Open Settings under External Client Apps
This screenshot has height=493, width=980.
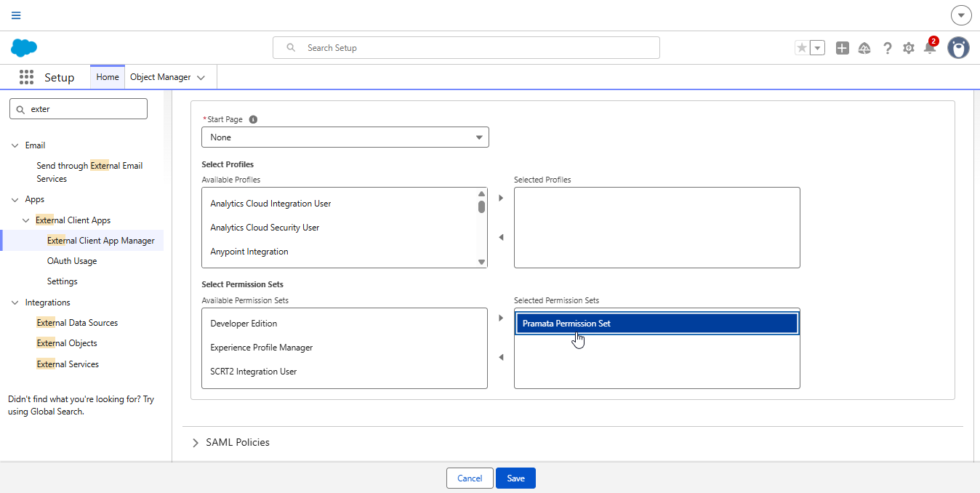pyautogui.click(x=63, y=281)
